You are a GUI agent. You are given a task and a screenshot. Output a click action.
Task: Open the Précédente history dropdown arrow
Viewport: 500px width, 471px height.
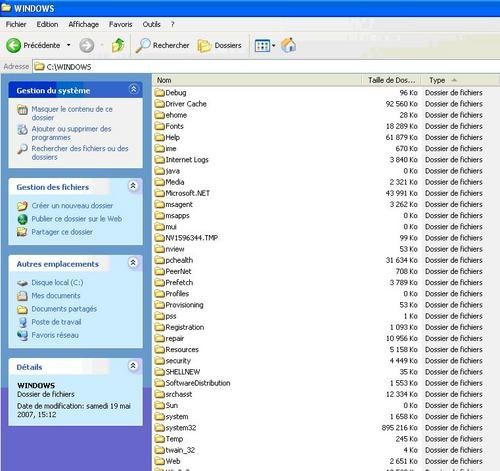69,45
